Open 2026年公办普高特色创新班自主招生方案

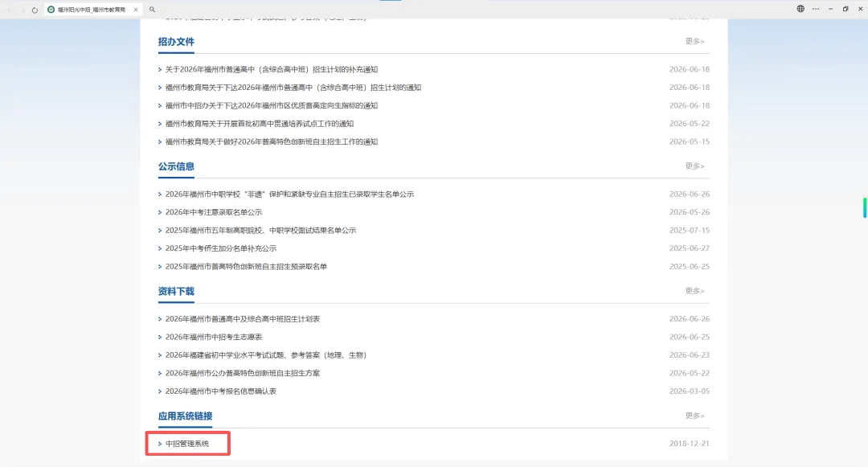[243, 374]
